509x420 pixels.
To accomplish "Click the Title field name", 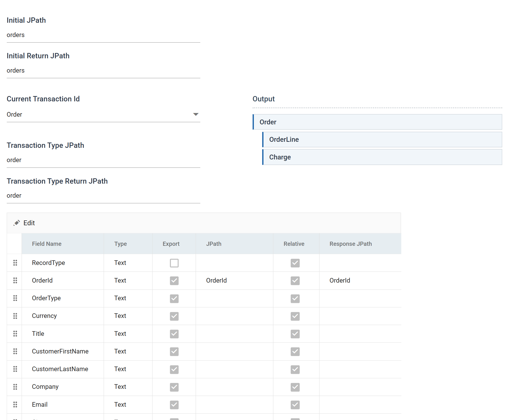I will click(x=38, y=334).
